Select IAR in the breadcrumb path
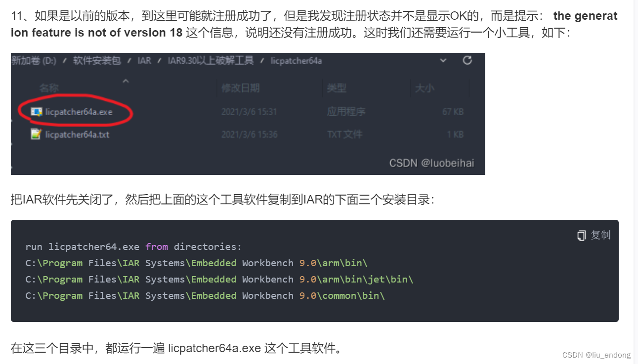 (x=144, y=61)
